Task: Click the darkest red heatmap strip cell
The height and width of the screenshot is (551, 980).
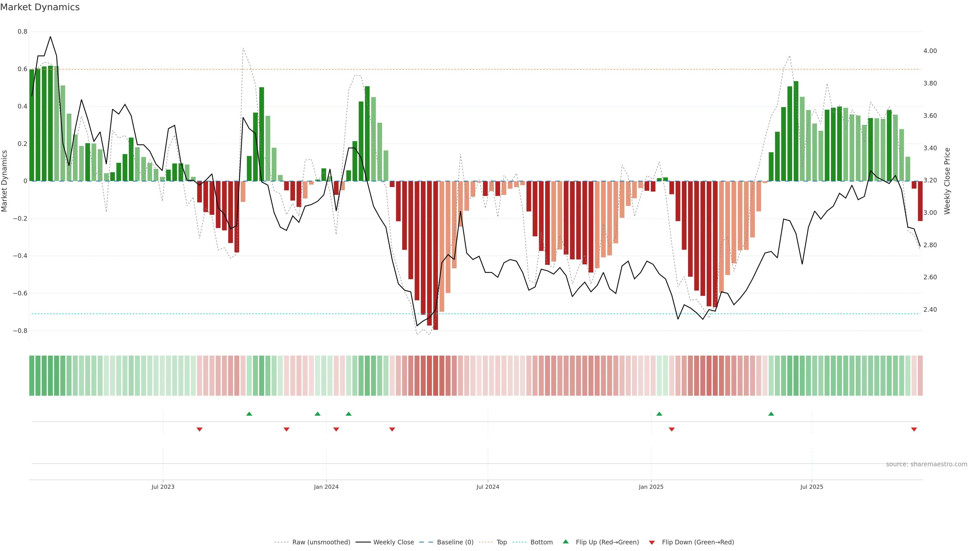Action: [436, 375]
